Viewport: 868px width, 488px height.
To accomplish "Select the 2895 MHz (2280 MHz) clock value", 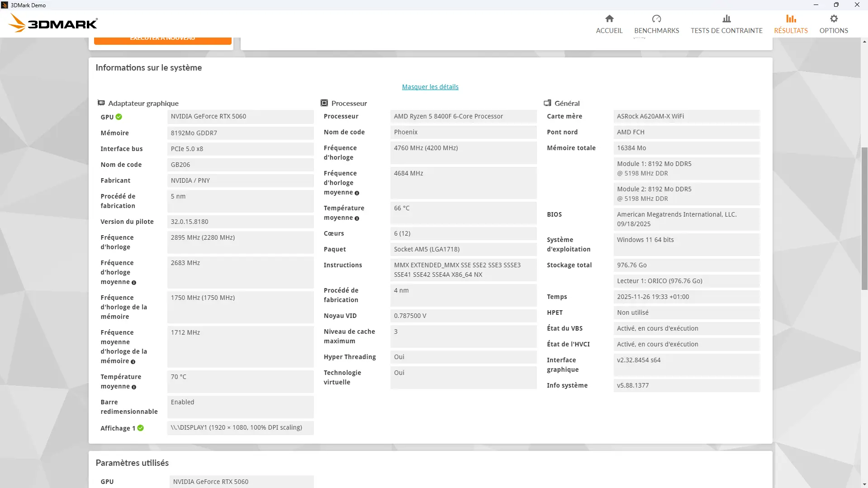I will [240, 242].
